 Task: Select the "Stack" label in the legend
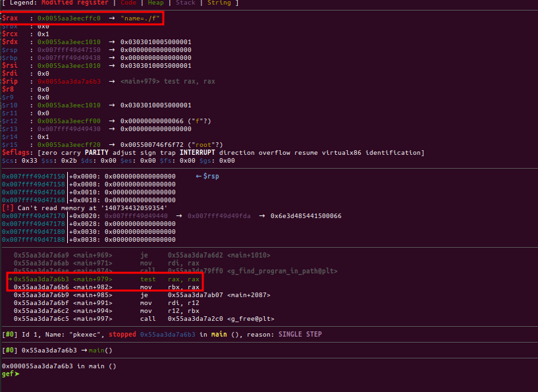point(186,3)
